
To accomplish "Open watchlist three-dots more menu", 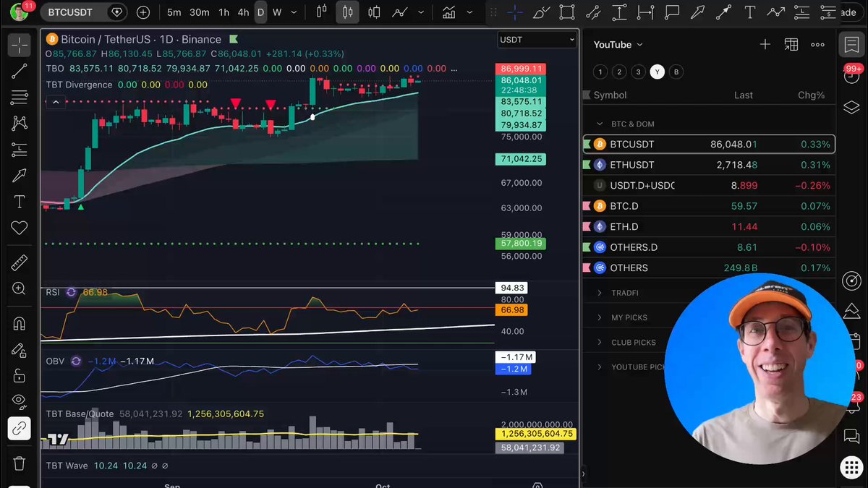I will point(817,45).
